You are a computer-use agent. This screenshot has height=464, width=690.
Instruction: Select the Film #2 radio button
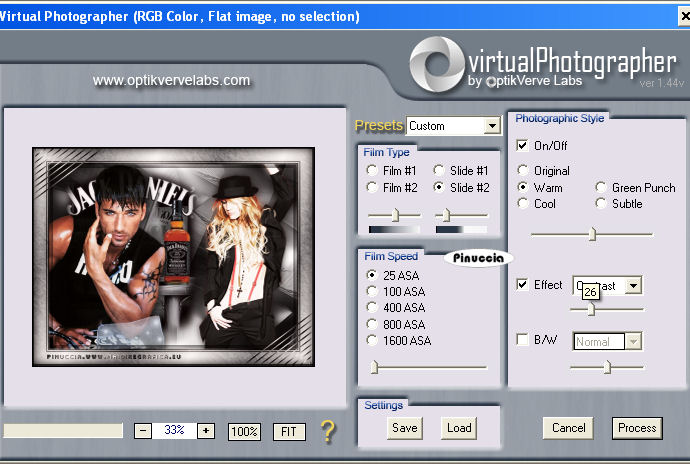click(372, 188)
